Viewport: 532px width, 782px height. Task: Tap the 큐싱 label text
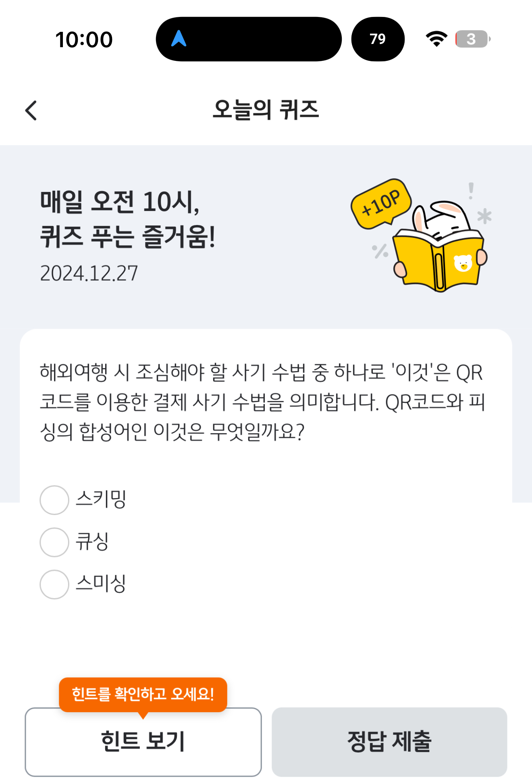[x=92, y=542]
